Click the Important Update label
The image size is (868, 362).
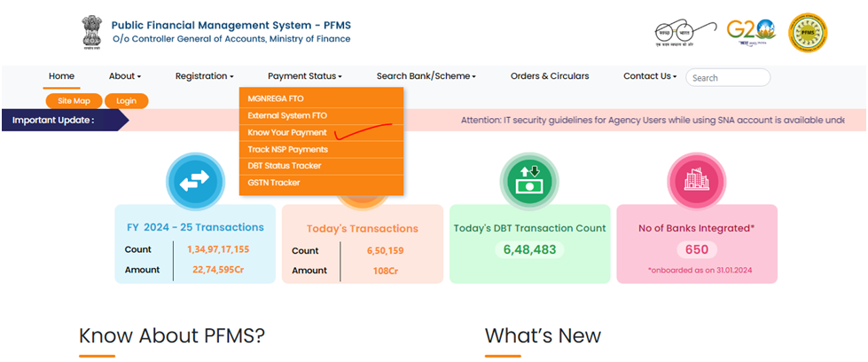click(53, 121)
